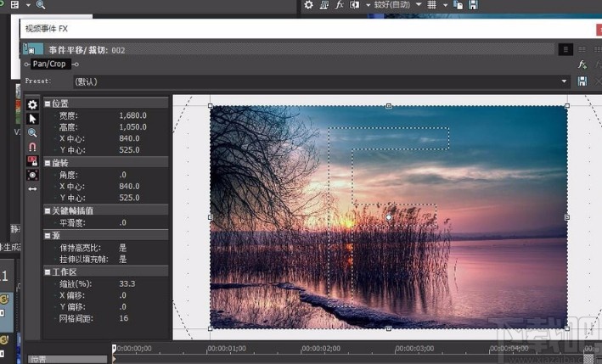This screenshot has width=602, height=364.
Task: Edit the X 偏移 value
Action: (123, 295)
